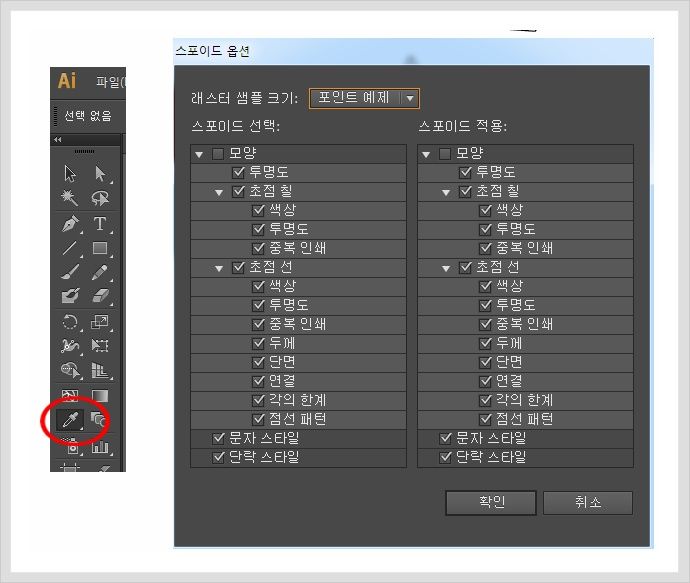Screen dimensions: 690x583
Task: Click the 선택 없음 status label
Action: (x=88, y=116)
